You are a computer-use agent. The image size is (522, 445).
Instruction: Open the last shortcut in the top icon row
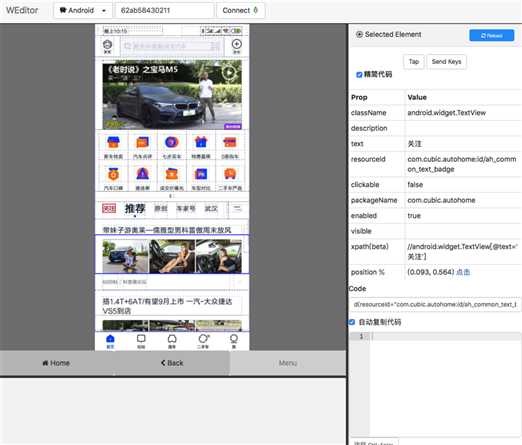click(230, 143)
